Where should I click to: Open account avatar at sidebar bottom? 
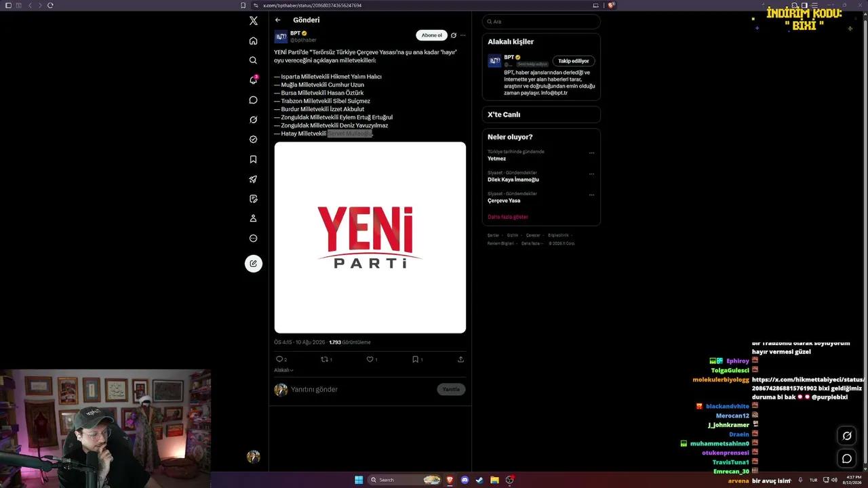coord(253,457)
